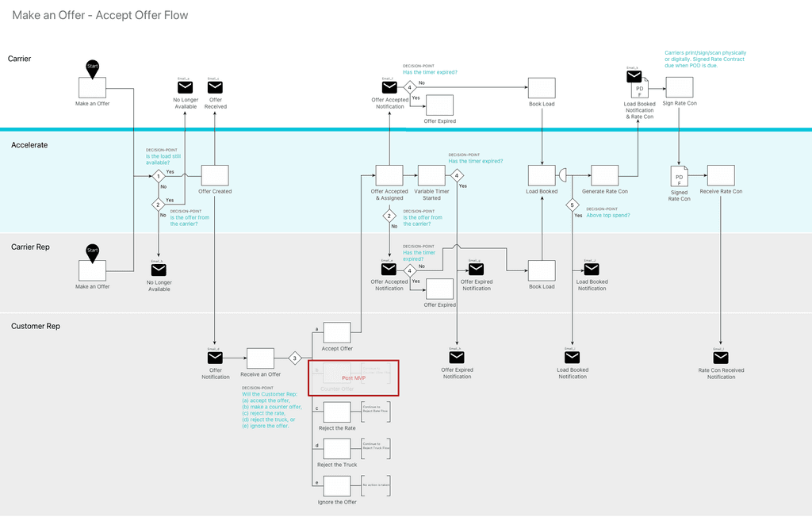Select the Rate Con Received Notification envelope
Image resolution: width=812 pixels, height=517 pixels.
point(720,358)
